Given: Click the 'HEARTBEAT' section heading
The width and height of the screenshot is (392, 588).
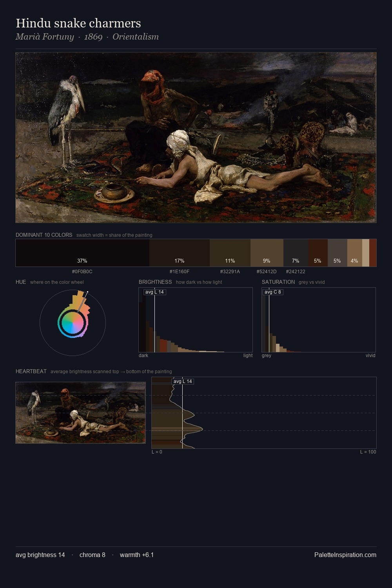Looking at the screenshot, I should click(31, 371).
